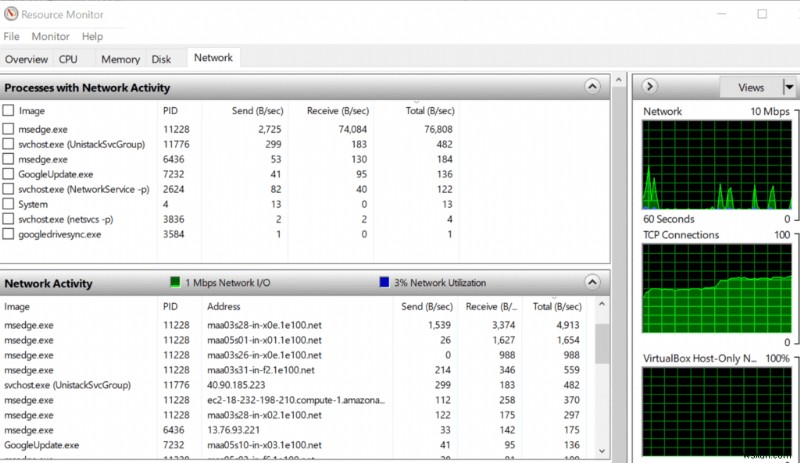Click main pane scroll up arrow
The width and height of the screenshot is (800, 463).
618,80
